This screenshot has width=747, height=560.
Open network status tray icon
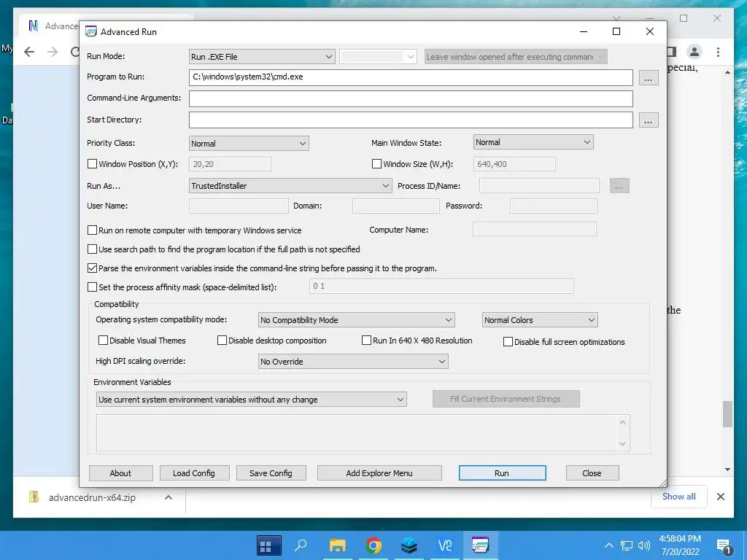626,545
